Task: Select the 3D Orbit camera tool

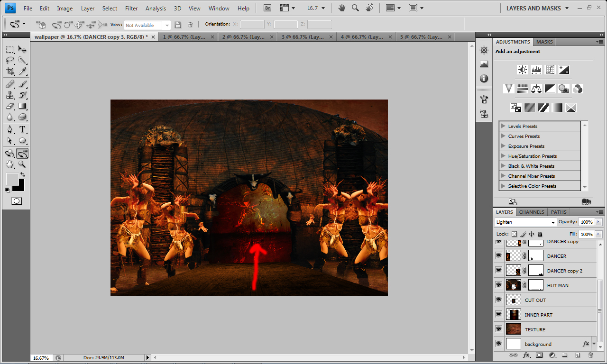Action: pos(22,153)
